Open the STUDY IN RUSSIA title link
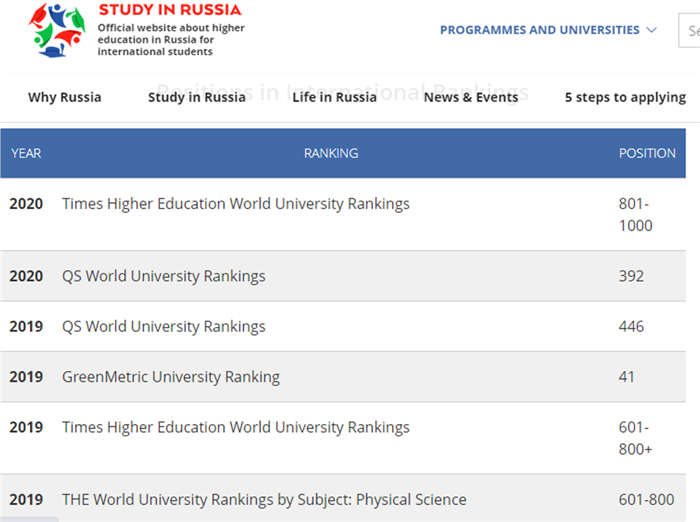The image size is (700, 522). click(169, 10)
